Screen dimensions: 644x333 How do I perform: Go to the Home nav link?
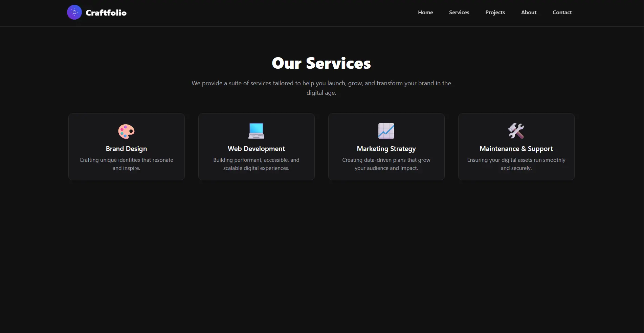425,13
